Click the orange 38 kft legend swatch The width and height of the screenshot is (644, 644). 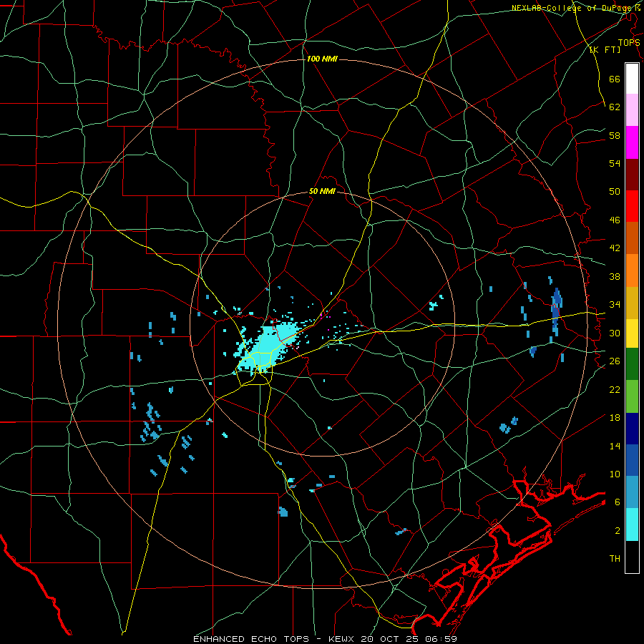coord(632,270)
